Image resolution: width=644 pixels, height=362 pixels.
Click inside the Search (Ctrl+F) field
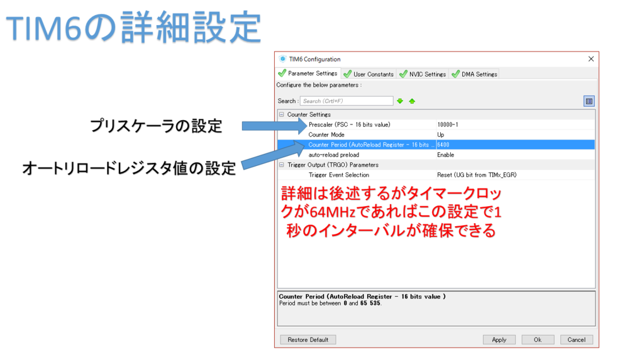[x=346, y=101]
